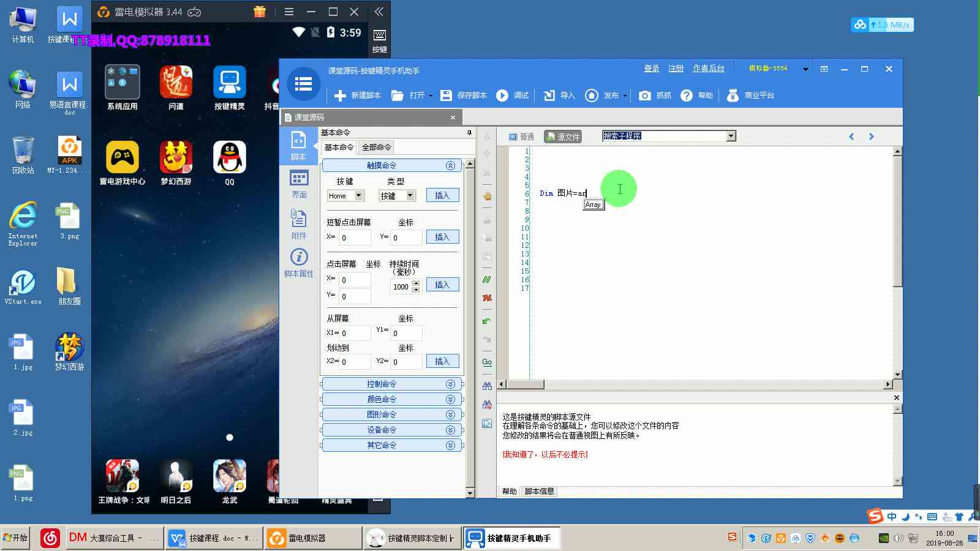Switch to the 全部命令 tab
Viewport: 980px width, 551px height.
coord(376,148)
